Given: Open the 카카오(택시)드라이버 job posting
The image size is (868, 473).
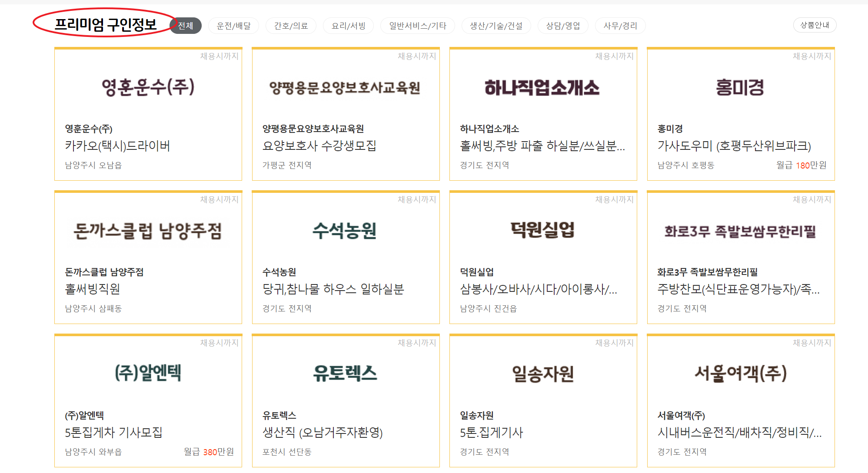Looking at the screenshot, I should [x=117, y=146].
